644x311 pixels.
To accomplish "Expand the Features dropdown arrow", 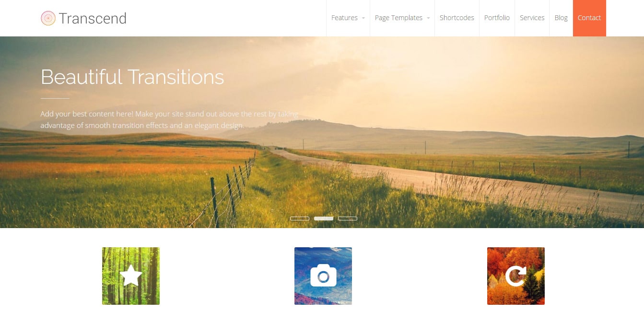I will coord(363,18).
